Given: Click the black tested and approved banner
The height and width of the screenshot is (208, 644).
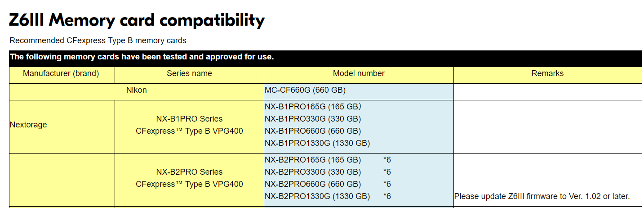Looking at the screenshot, I should coord(142,57).
